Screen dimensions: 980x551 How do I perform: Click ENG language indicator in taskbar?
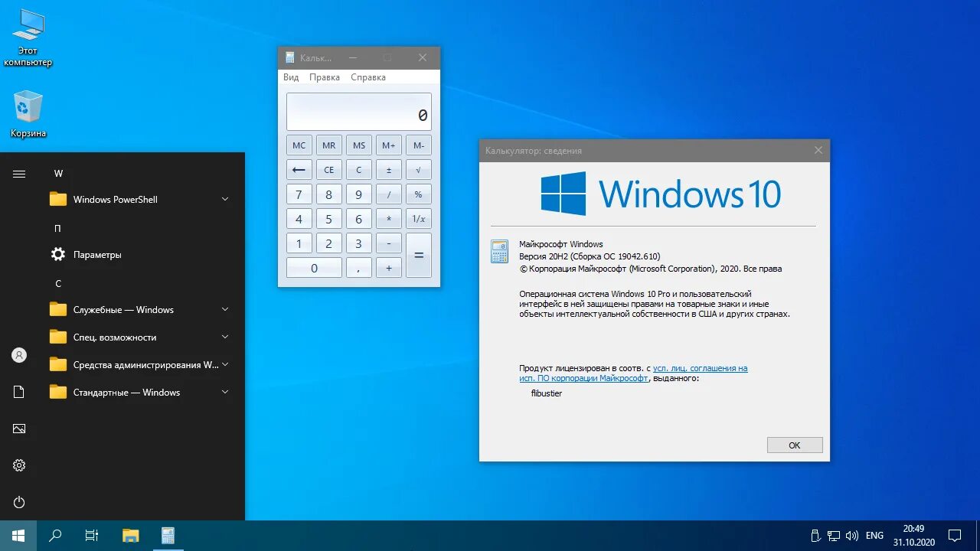(x=874, y=536)
